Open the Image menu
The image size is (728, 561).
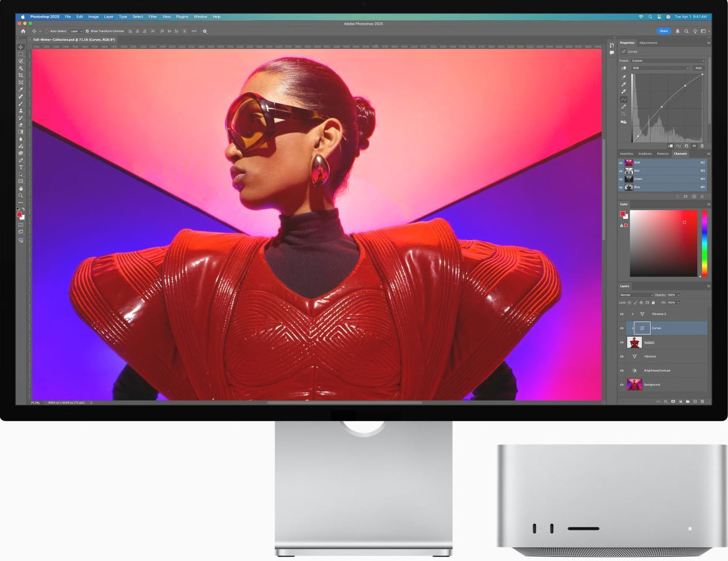tap(93, 17)
